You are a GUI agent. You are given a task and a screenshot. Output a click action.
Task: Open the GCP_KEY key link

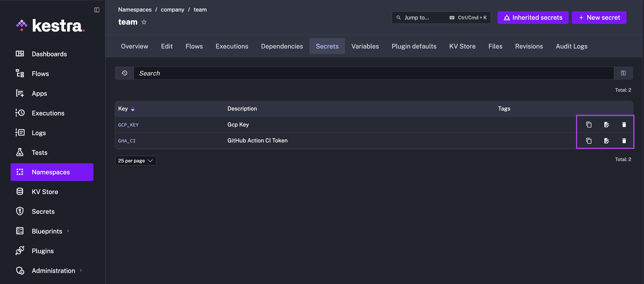coord(128,125)
